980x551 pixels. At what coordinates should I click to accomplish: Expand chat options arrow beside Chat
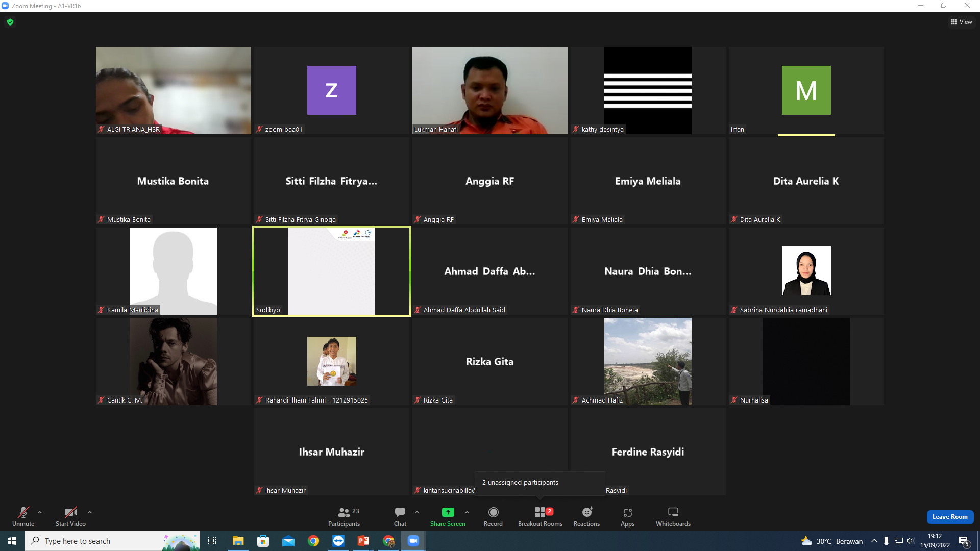click(x=417, y=512)
